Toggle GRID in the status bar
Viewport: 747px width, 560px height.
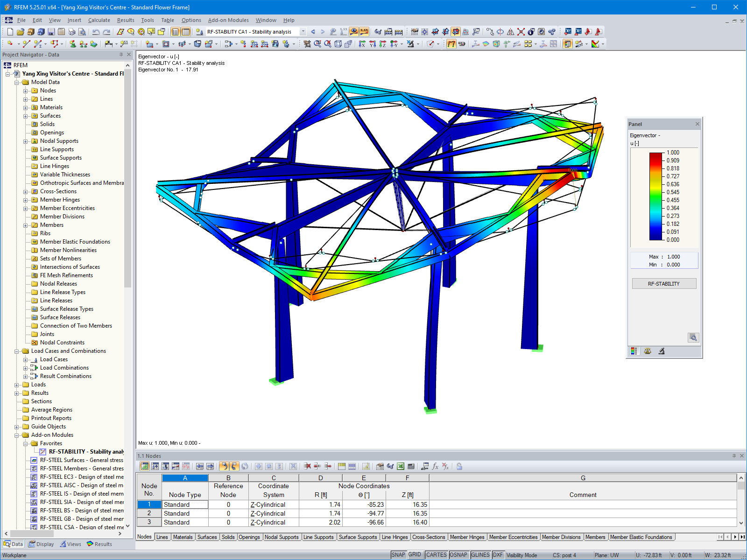pos(415,555)
